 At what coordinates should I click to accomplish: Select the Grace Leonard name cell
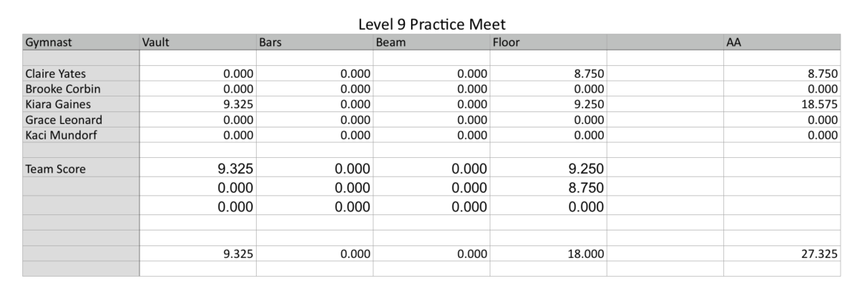coord(81,119)
